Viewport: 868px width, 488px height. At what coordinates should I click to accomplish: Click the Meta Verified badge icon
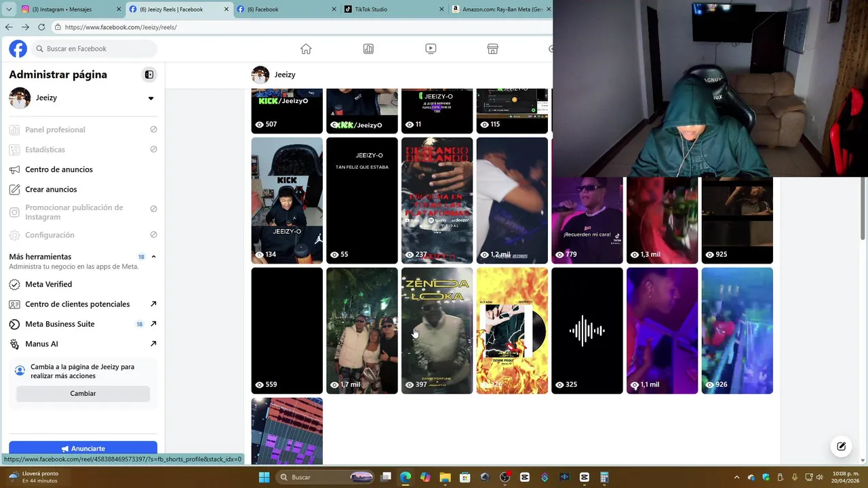[14, 284]
